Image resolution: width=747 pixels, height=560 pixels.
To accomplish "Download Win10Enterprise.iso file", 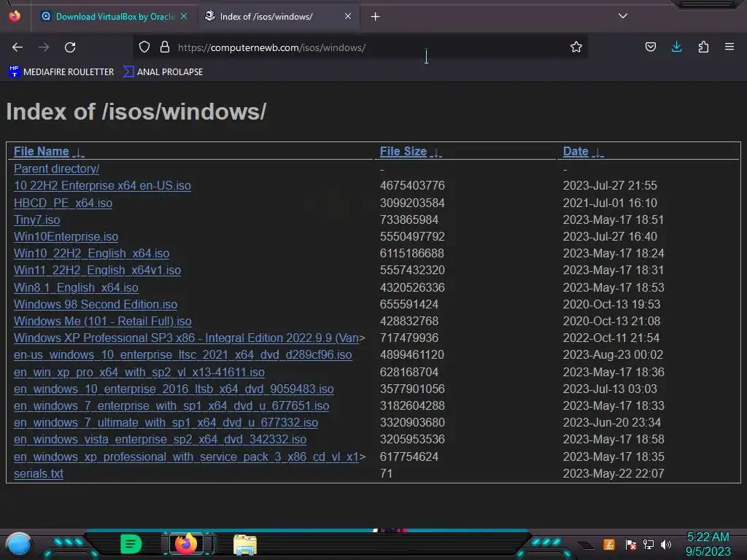I will 66,236.
